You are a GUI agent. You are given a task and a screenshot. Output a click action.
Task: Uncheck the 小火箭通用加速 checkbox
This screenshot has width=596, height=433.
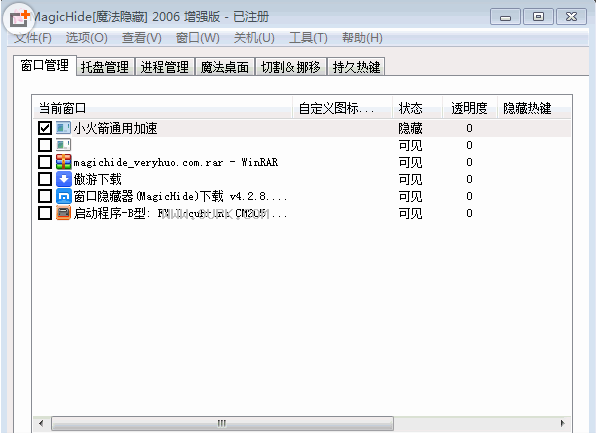[45, 128]
